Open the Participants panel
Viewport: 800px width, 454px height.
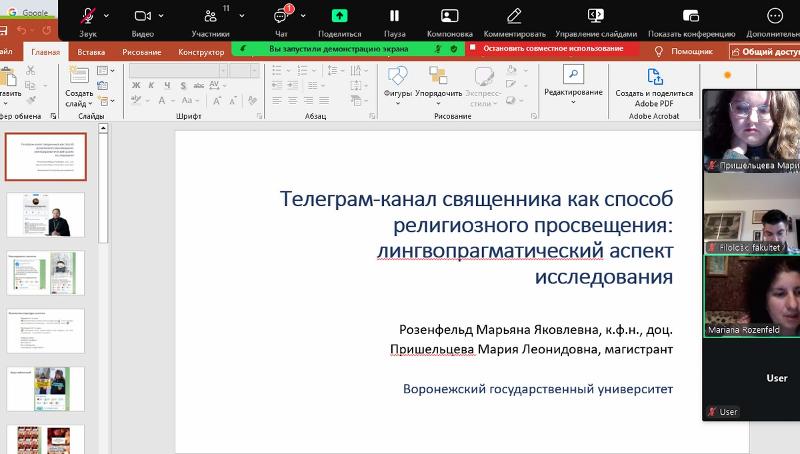(x=210, y=16)
